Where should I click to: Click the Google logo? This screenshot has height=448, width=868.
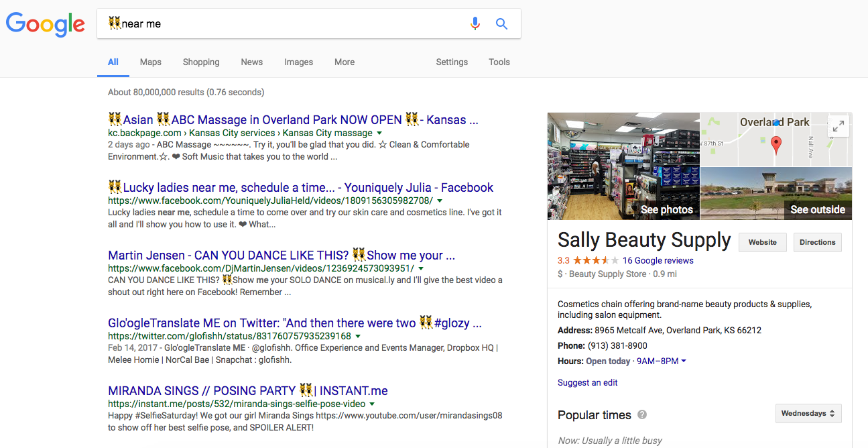pos(46,24)
